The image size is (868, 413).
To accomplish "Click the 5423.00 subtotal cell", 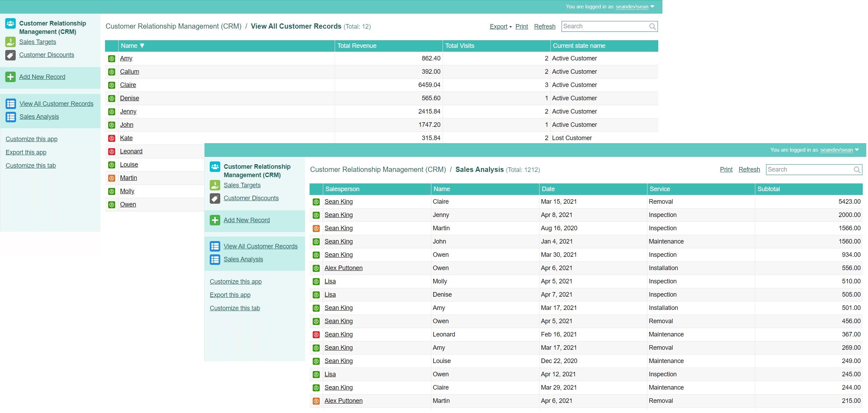I will pyautogui.click(x=809, y=202).
